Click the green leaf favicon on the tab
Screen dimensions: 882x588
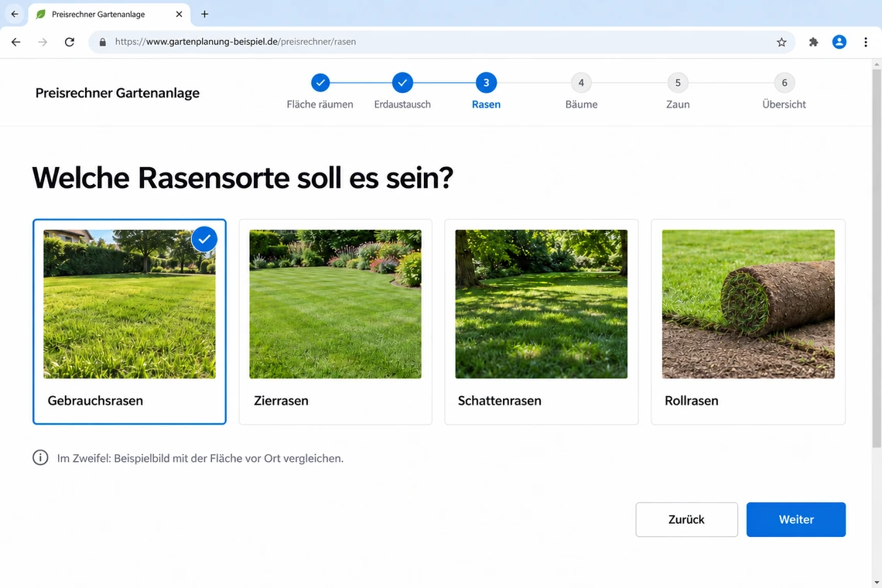point(40,14)
